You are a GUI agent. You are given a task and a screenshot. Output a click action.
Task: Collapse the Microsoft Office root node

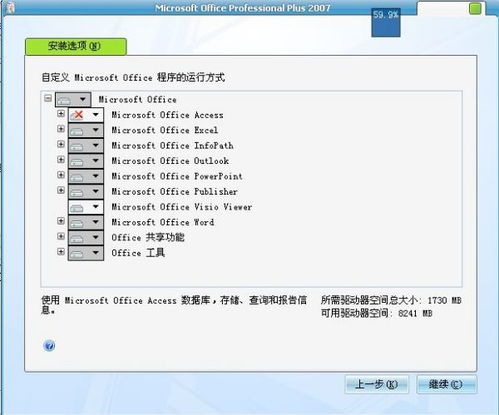click(48, 98)
